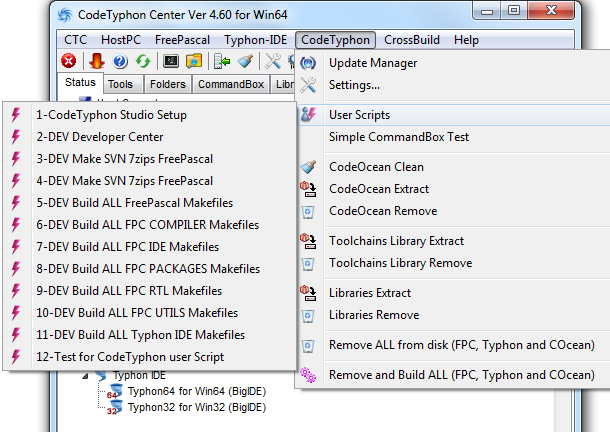
Task: Choose Libraries Remove
Action: point(452,315)
